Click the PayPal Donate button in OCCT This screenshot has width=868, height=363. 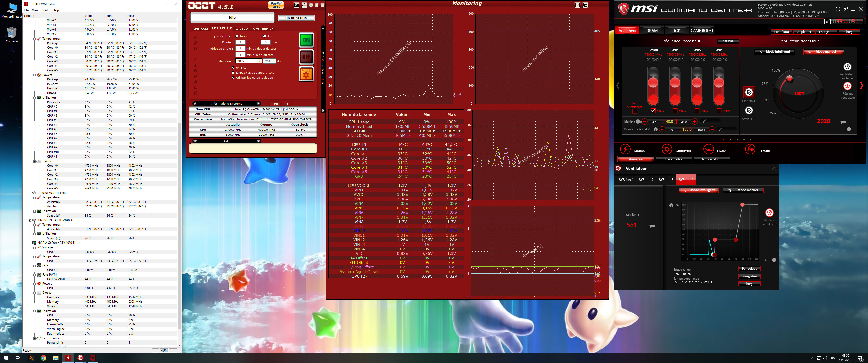coord(276,5)
